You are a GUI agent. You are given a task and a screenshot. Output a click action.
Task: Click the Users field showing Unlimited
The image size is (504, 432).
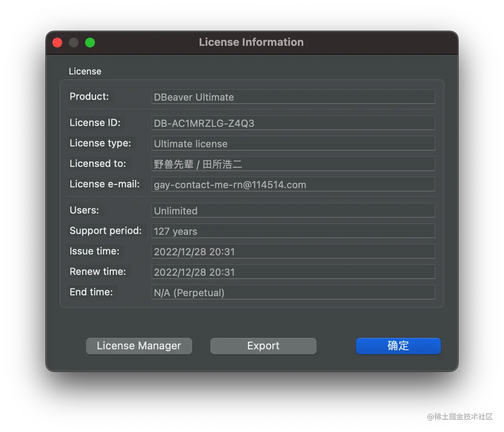click(x=293, y=211)
